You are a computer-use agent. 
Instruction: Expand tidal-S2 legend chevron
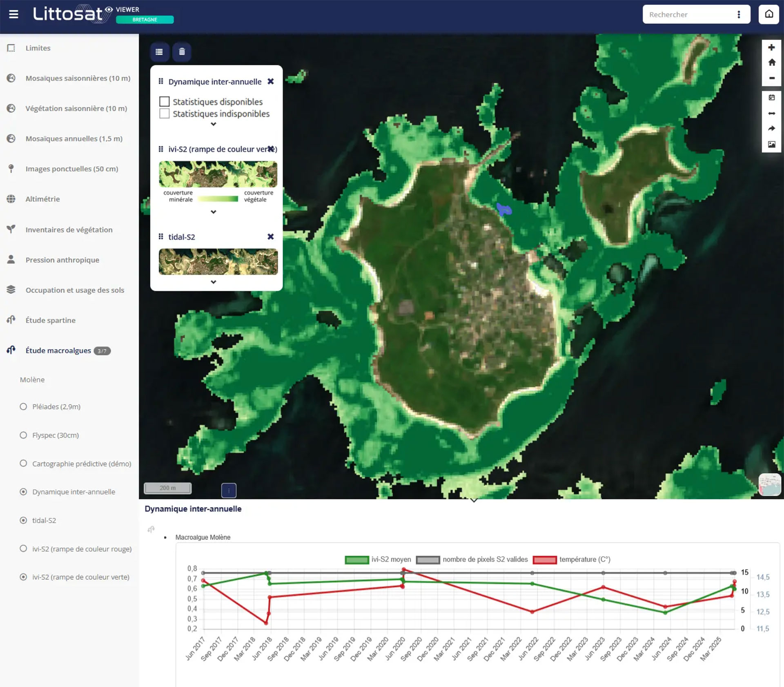tap(213, 282)
